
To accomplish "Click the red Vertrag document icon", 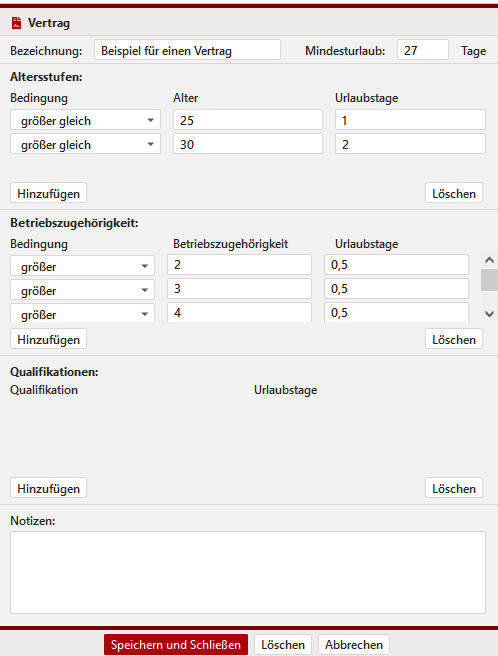I will 16,23.
